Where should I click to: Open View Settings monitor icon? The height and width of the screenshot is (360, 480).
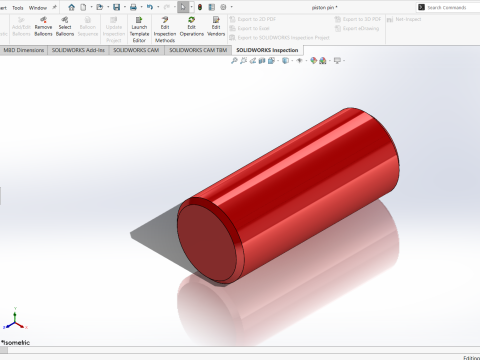tap(337, 61)
